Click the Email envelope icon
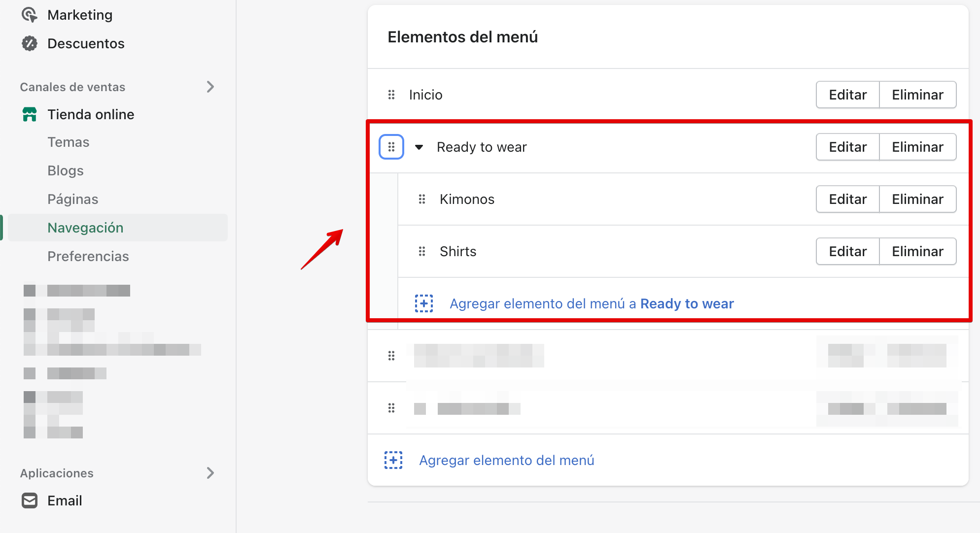The width and height of the screenshot is (980, 533). pos(30,500)
